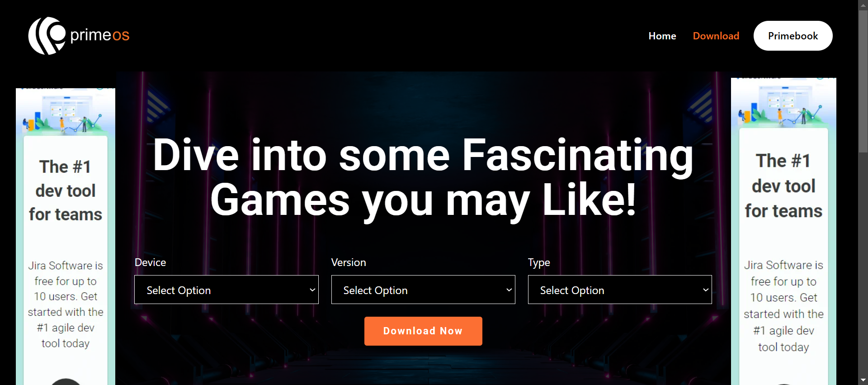Open the Download navigation link
The image size is (868, 385).
(716, 36)
